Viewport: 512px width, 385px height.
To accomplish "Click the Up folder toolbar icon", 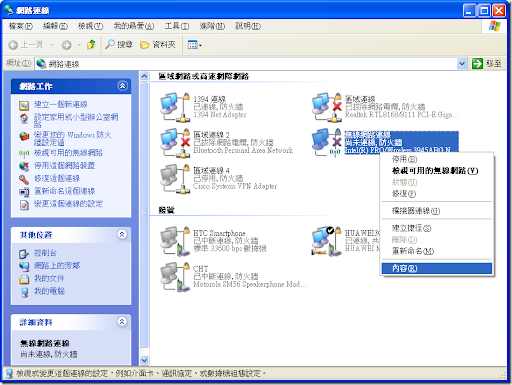I will click(x=91, y=45).
